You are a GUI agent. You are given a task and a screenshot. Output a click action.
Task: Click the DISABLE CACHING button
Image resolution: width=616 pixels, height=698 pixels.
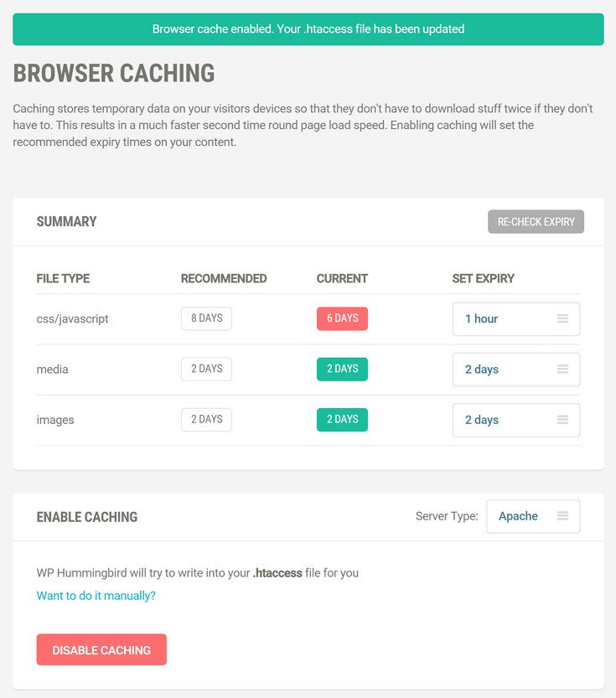101,649
